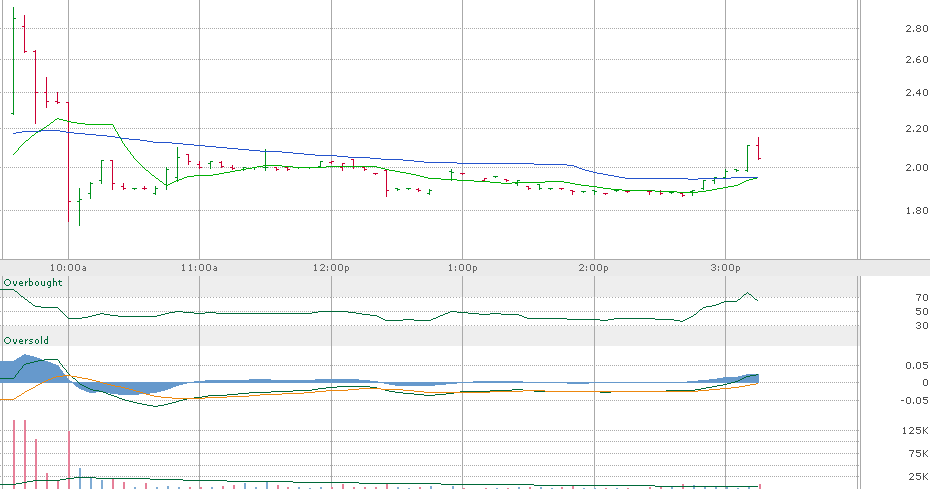Click the 11:00a time axis label
The width and height of the screenshot is (930, 489).
(x=199, y=268)
